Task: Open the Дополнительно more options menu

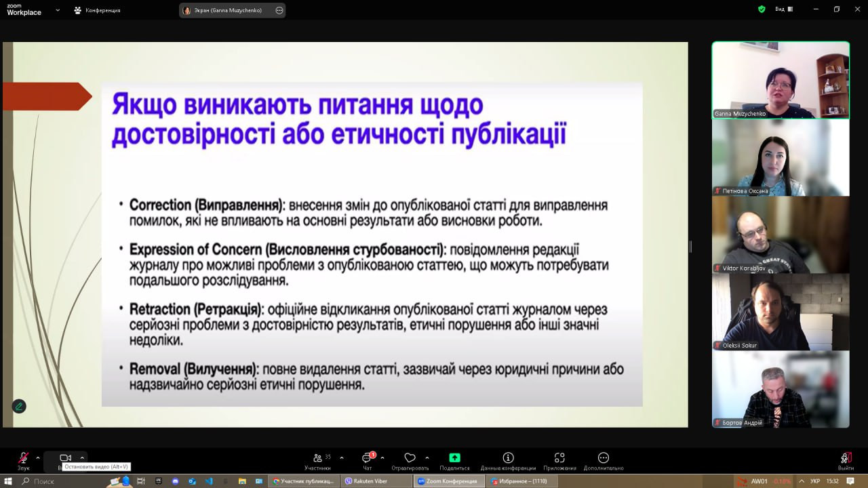Action: point(604,461)
